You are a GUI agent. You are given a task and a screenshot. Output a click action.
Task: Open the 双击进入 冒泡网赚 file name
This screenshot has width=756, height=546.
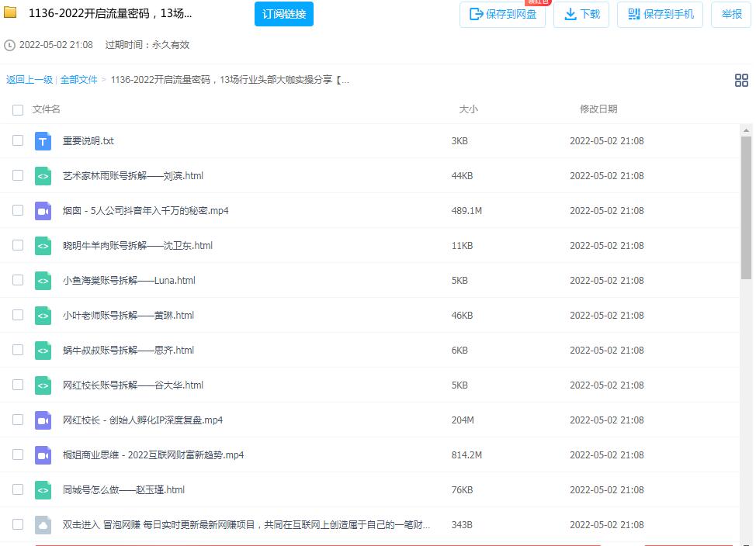pos(246,525)
